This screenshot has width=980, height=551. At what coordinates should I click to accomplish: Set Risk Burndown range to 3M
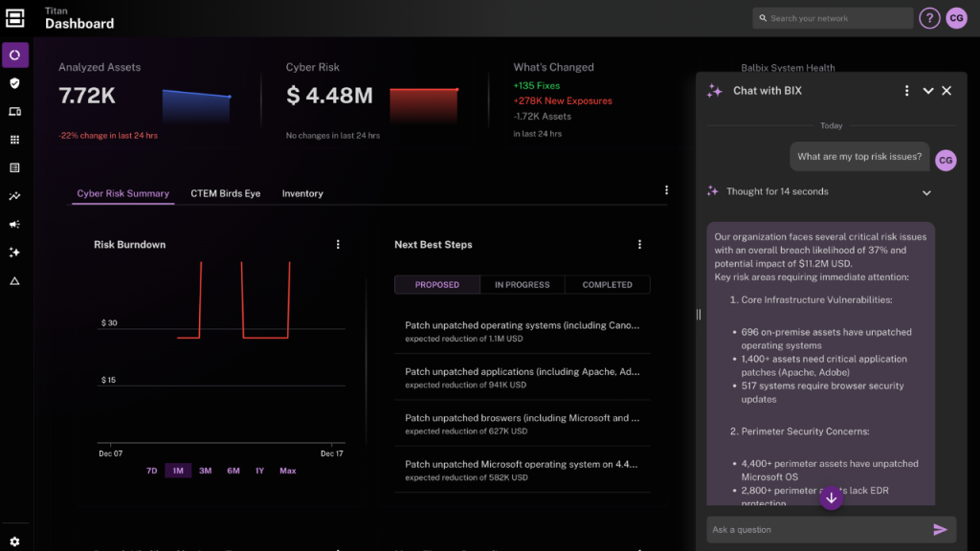coord(205,471)
